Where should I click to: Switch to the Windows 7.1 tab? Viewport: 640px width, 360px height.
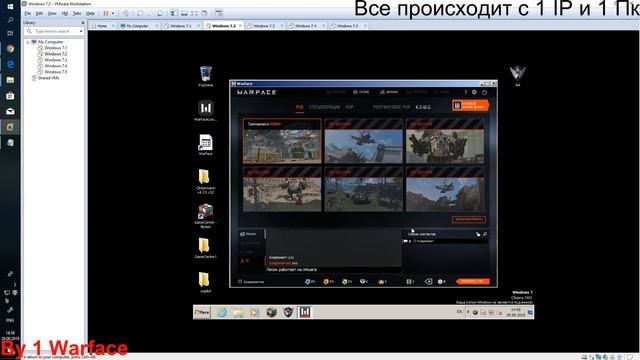pos(181,26)
